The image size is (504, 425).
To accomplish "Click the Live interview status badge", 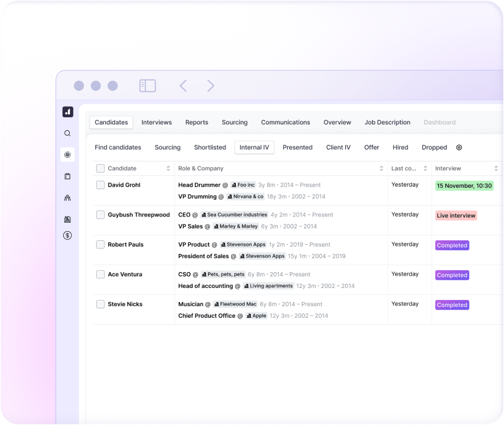I will [x=456, y=216].
